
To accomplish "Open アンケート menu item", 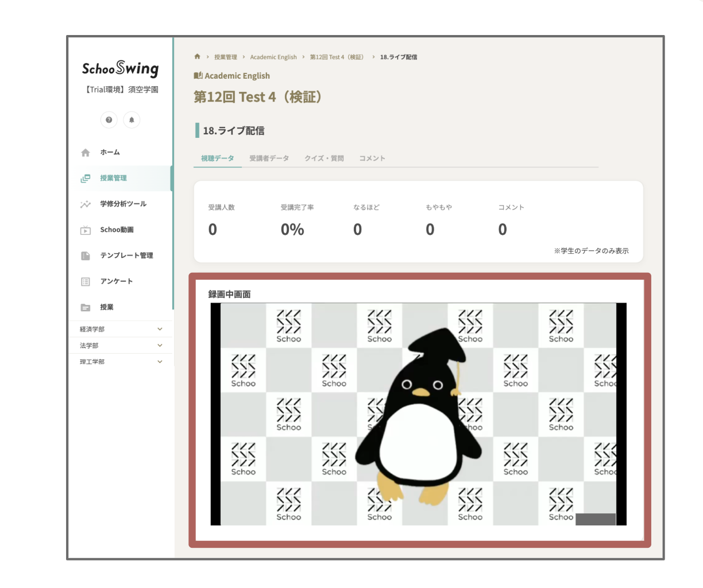I will coord(116,281).
